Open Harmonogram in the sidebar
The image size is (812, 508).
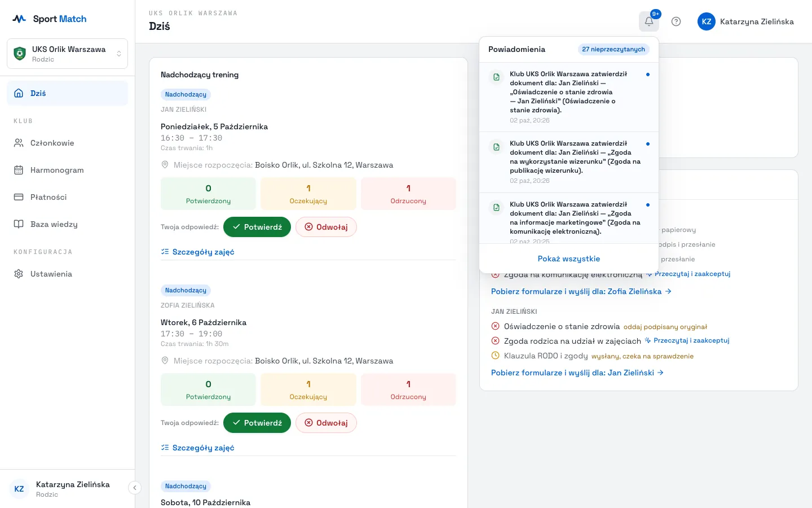coord(68,170)
